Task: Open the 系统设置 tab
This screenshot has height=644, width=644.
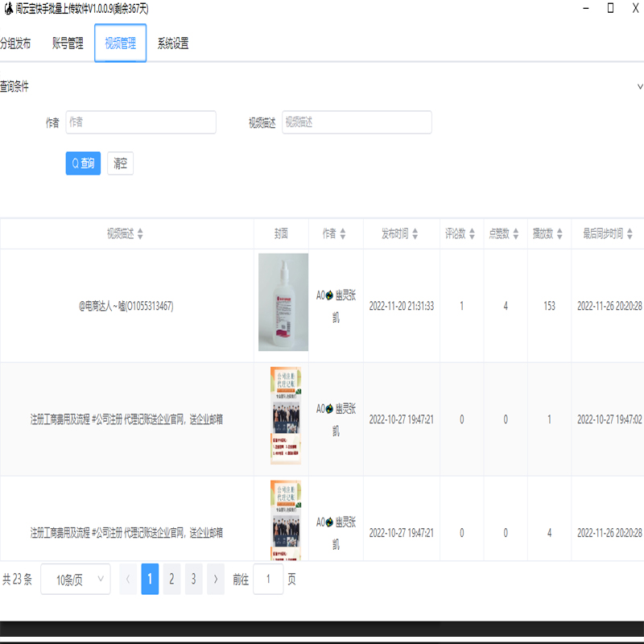Action: (x=173, y=43)
